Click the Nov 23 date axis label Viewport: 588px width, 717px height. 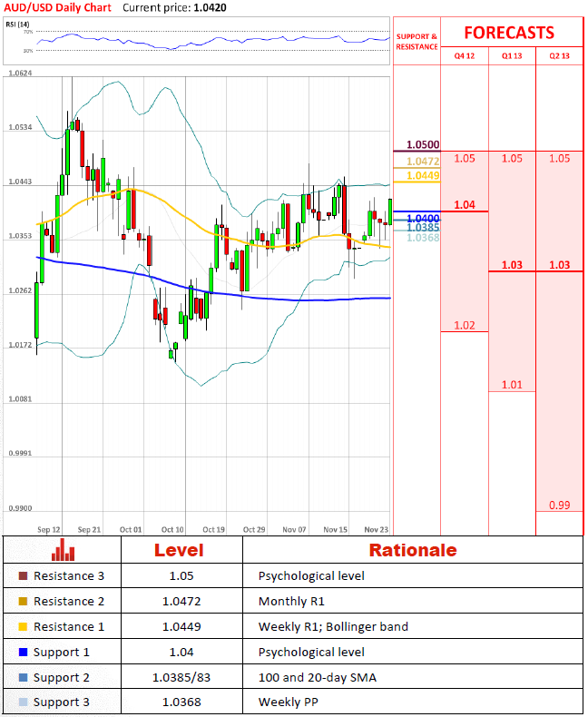376,529
